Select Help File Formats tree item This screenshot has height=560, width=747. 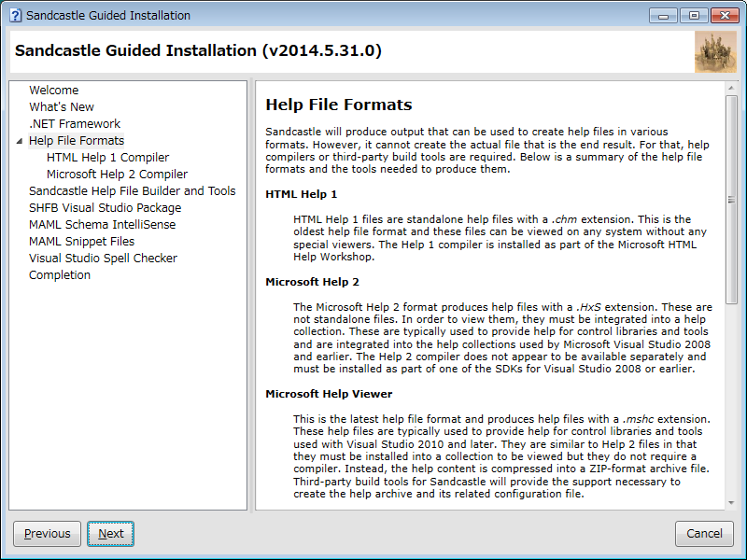(77, 141)
